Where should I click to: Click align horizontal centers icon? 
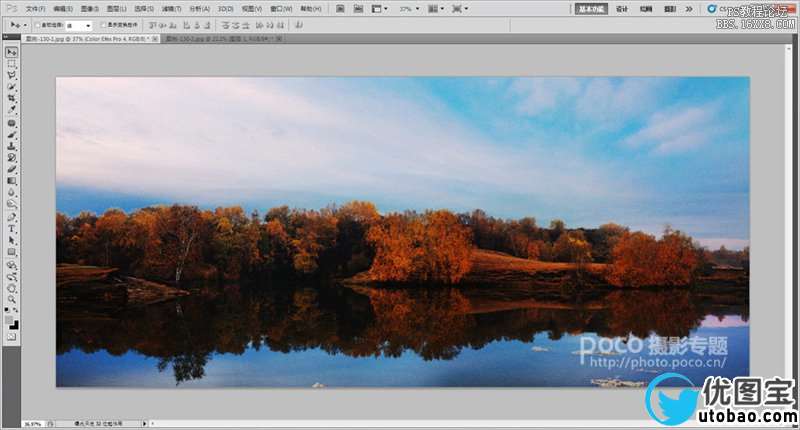coord(197,25)
